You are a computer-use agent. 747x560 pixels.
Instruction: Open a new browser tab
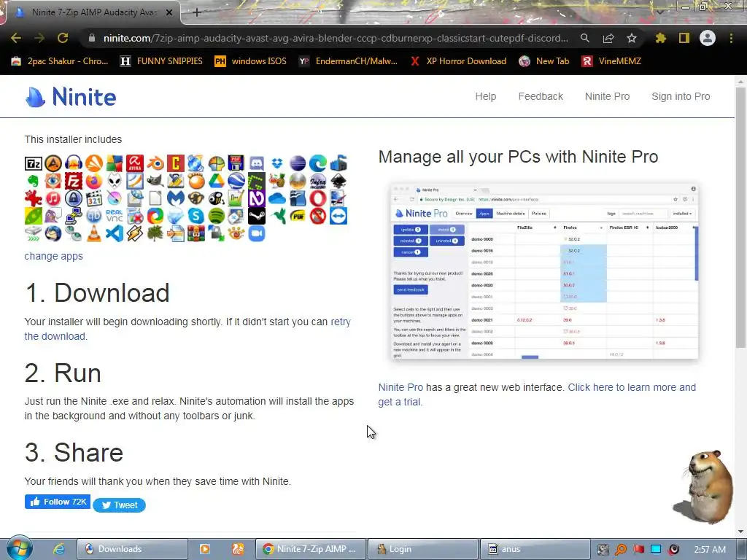tap(197, 12)
